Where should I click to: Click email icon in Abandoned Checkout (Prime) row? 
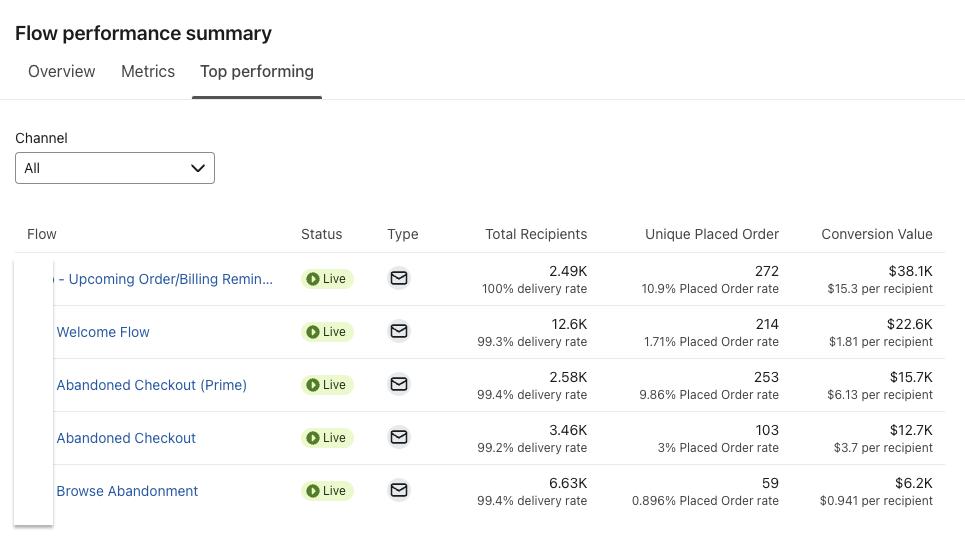coord(399,384)
